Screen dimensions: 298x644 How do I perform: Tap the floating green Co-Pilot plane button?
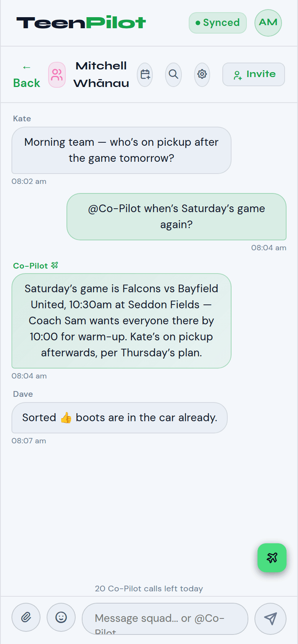click(272, 558)
